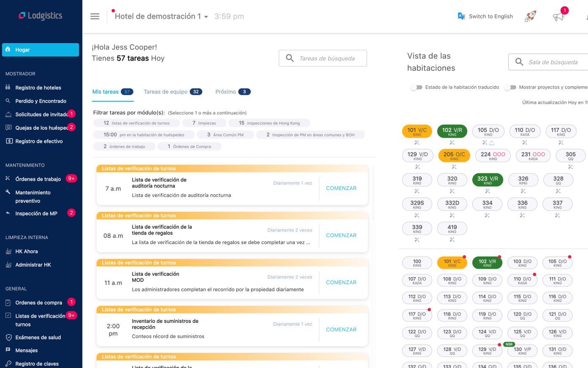Screen dimensions: 588x368
Task: Expand the Hotel de demostración 1 dropdown
Action: click(206, 17)
